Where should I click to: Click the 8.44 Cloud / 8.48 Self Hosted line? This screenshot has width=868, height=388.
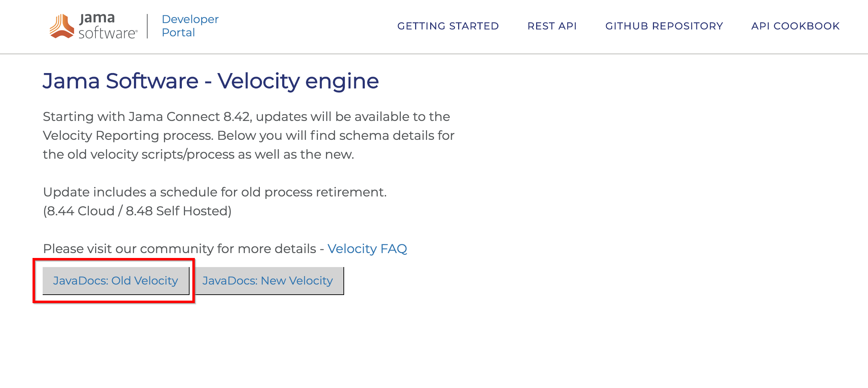tap(137, 211)
